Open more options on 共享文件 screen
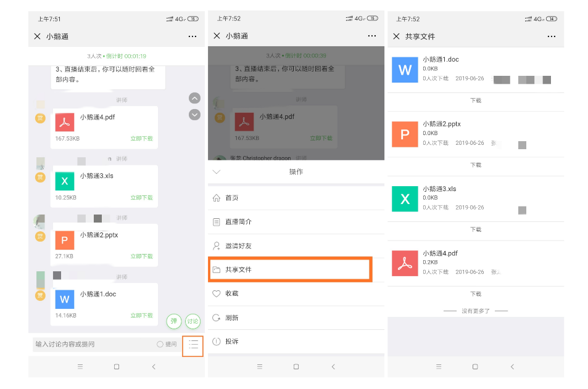The height and width of the screenshot is (389, 588). [551, 36]
